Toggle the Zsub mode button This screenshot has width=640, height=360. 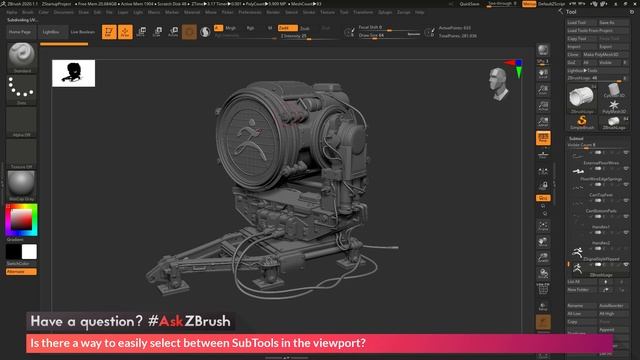305,28
